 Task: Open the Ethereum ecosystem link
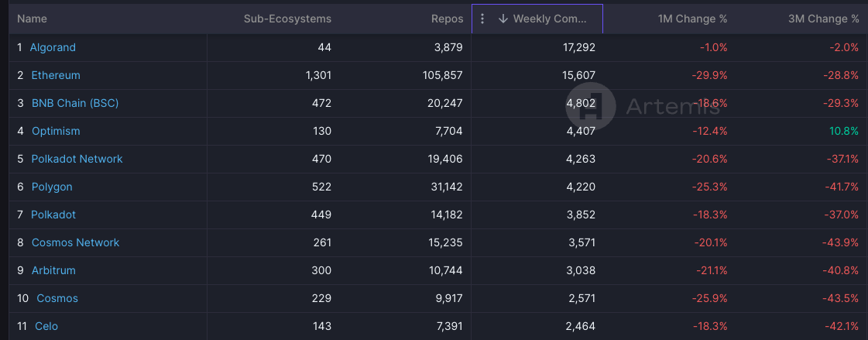click(56, 75)
